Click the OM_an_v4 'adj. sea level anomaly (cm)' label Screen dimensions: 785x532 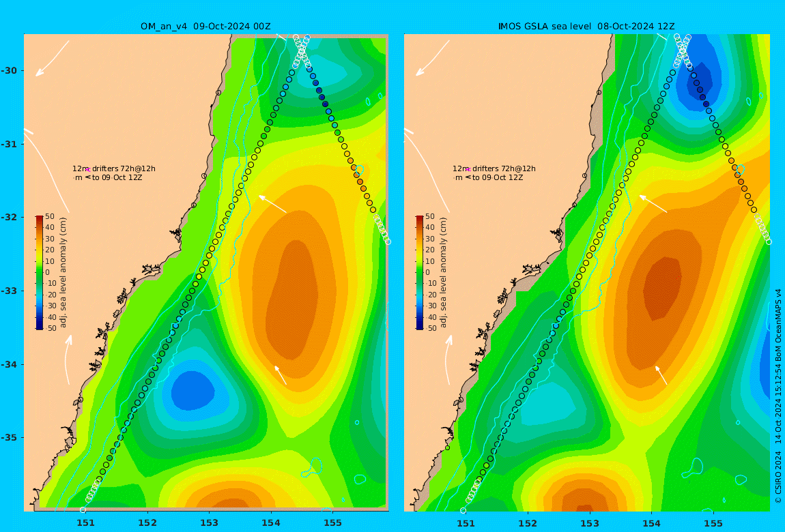pos(63,273)
